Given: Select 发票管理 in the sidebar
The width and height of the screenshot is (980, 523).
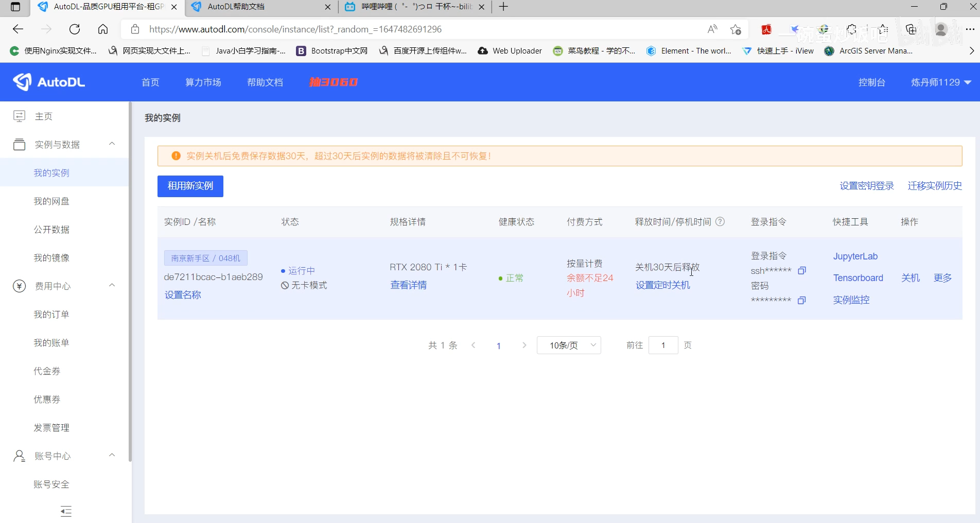Looking at the screenshot, I should [x=64, y=428].
